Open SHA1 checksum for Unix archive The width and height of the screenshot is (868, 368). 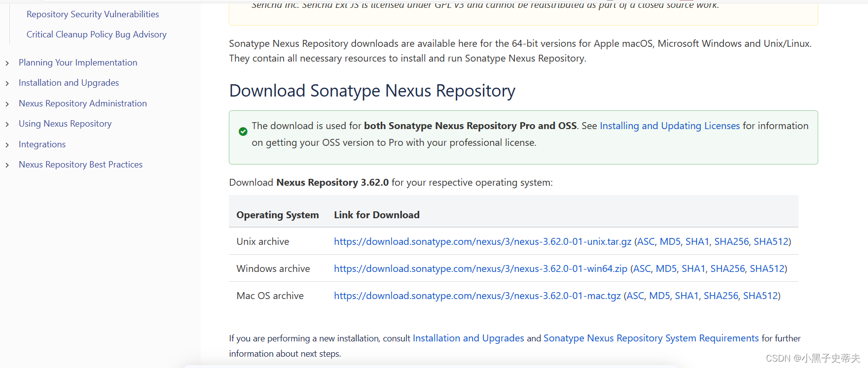[x=697, y=241]
